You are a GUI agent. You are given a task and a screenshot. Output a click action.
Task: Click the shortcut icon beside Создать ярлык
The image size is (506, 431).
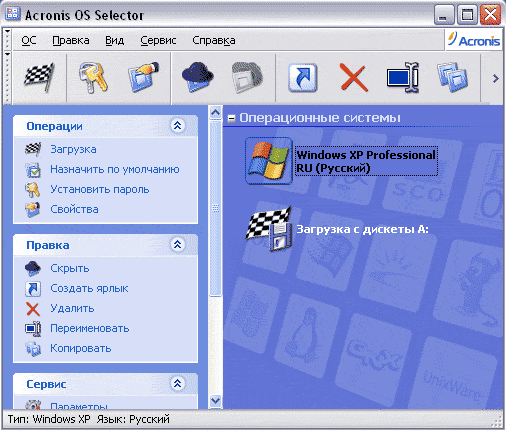pos(33,289)
